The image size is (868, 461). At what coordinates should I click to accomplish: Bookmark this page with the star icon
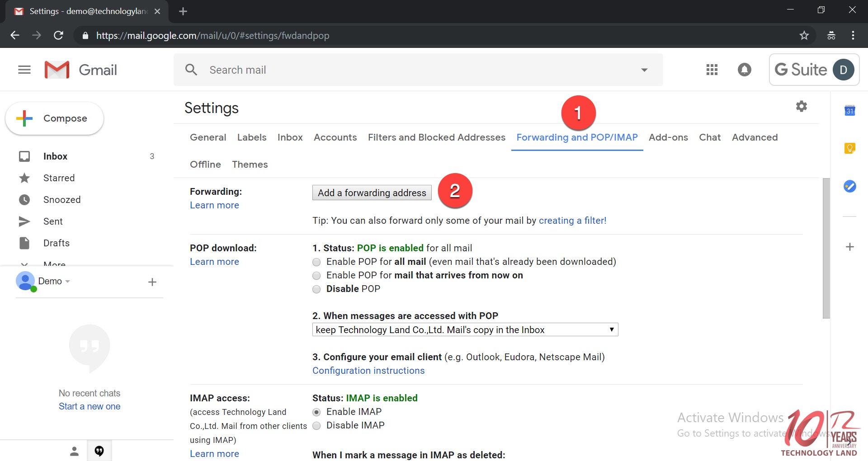804,35
